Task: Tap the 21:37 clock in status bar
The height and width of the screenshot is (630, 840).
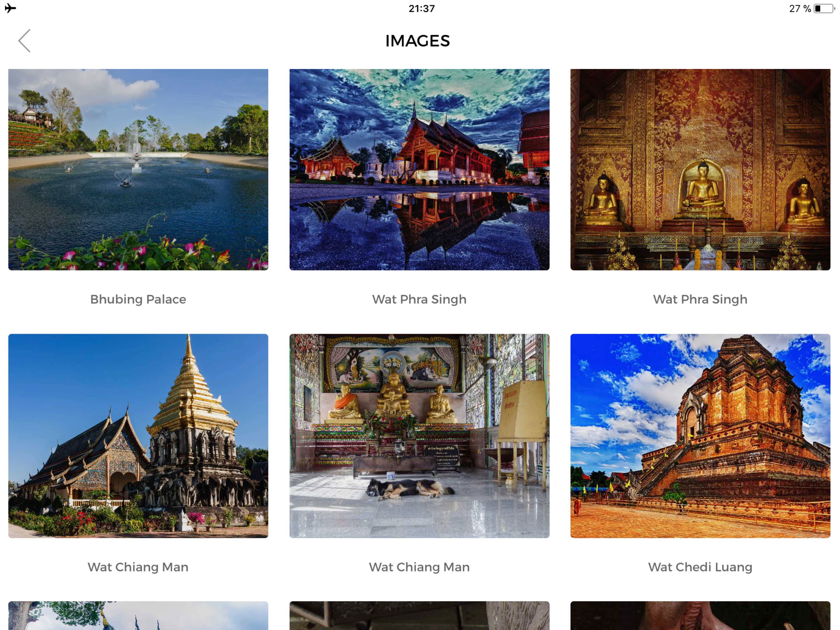Action: [421, 8]
